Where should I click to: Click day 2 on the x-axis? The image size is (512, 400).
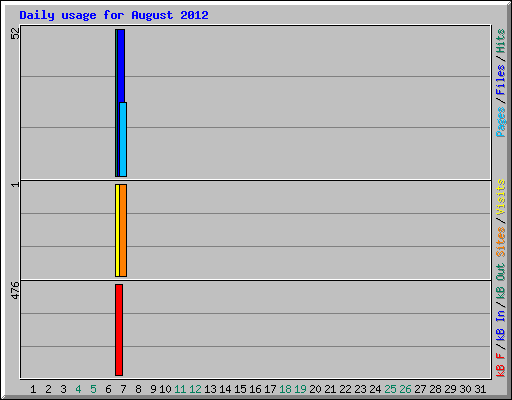[x=48, y=389]
